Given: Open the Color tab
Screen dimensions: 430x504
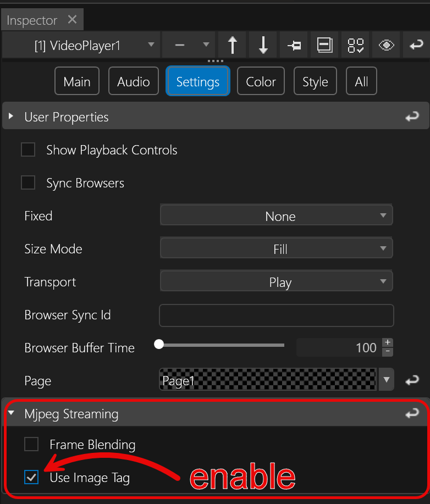Looking at the screenshot, I should click(x=261, y=81).
